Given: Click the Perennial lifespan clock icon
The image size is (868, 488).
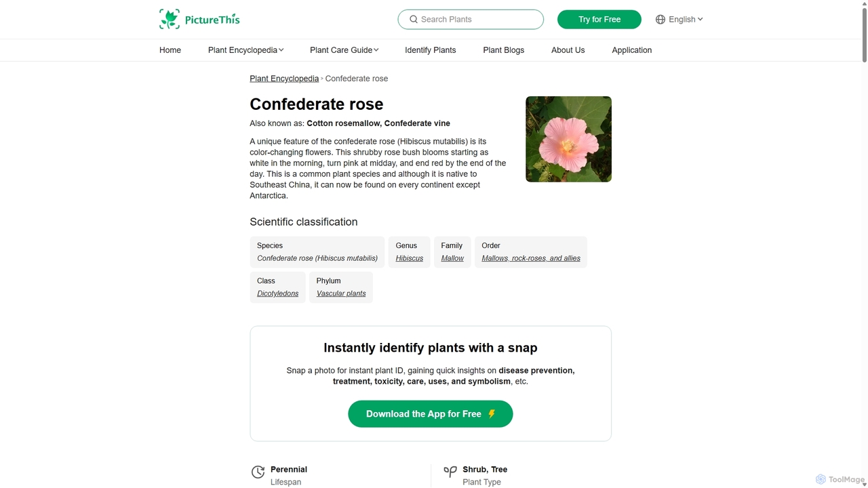Looking at the screenshot, I should point(258,472).
